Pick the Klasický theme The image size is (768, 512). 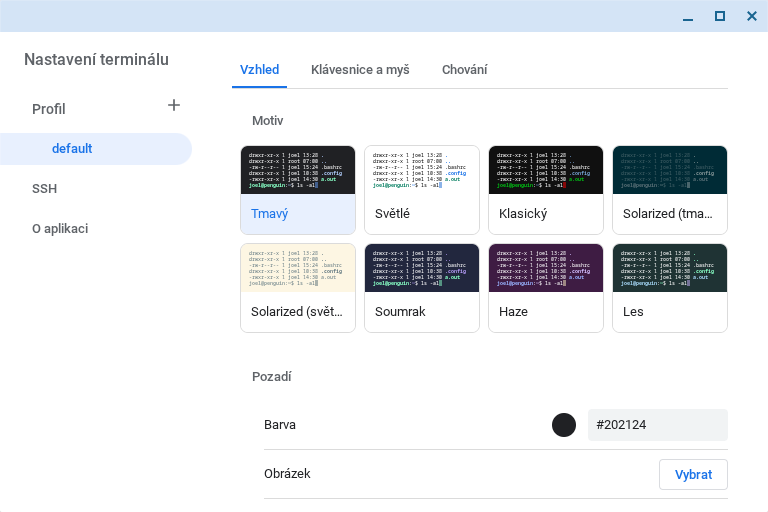click(x=546, y=190)
